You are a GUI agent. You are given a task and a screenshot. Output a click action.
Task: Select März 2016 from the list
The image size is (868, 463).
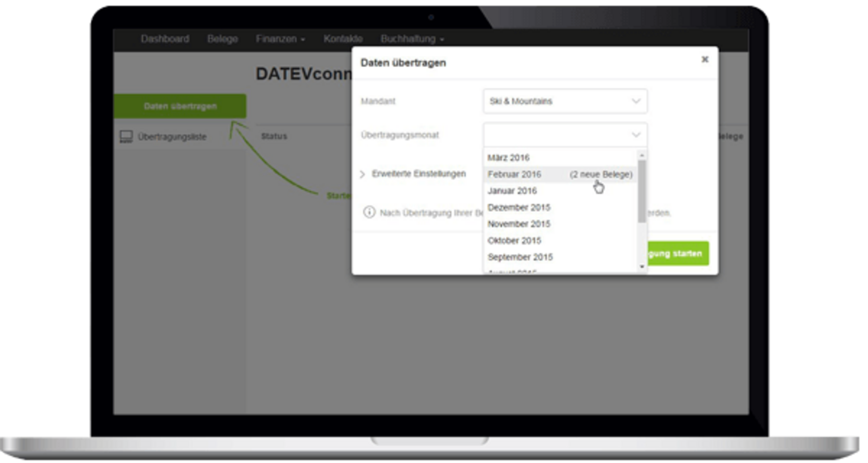(x=509, y=158)
